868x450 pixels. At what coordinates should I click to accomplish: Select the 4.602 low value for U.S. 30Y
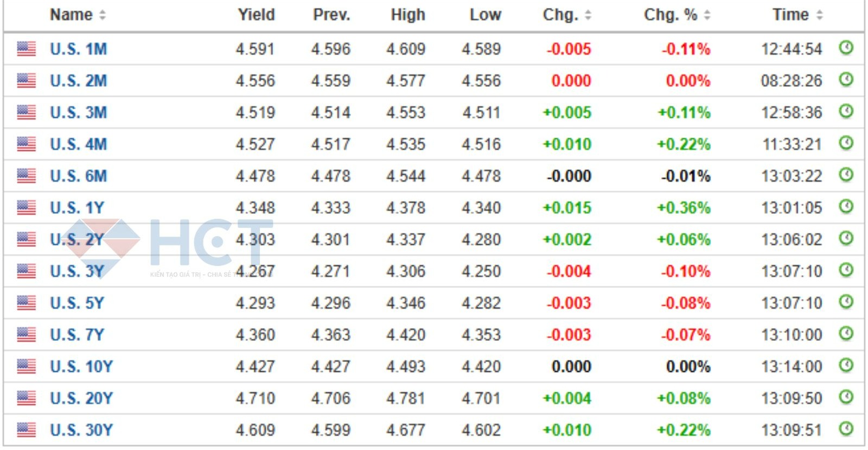[481, 430]
